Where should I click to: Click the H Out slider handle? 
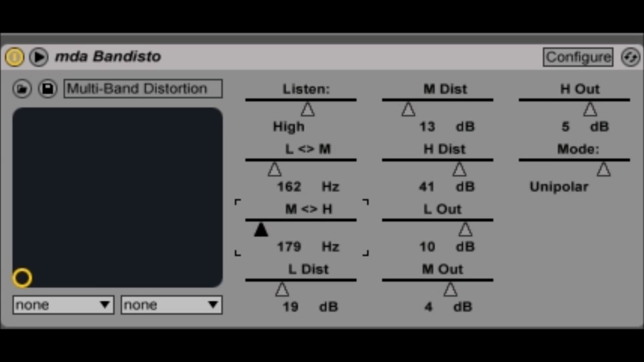coord(590,109)
